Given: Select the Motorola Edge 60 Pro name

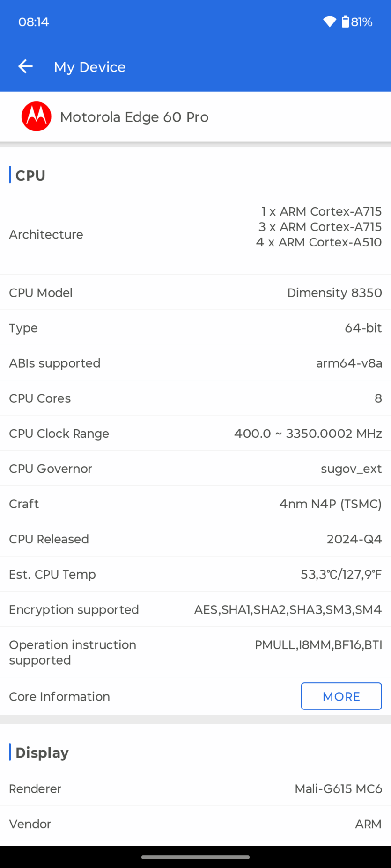Looking at the screenshot, I should [x=134, y=117].
